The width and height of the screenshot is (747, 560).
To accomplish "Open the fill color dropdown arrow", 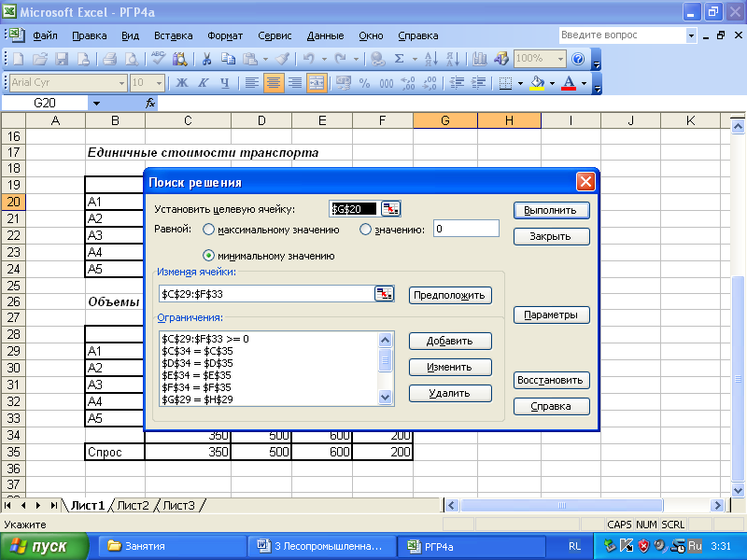I will (x=552, y=83).
